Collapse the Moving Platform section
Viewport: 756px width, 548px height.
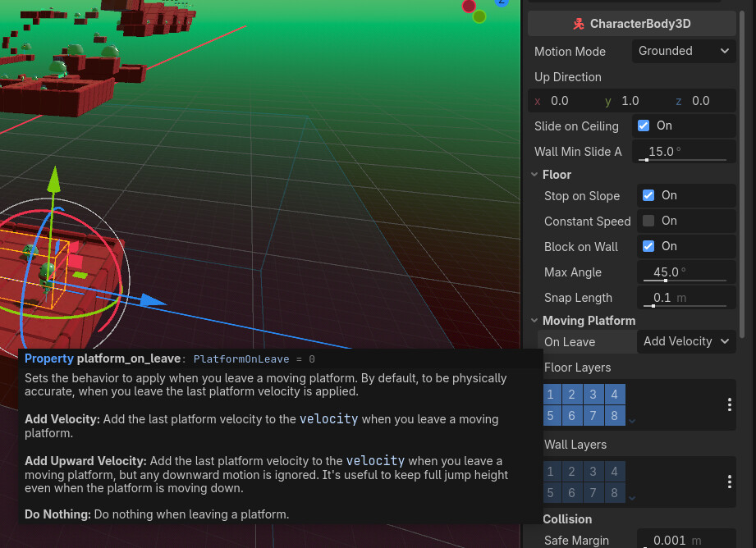534,321
